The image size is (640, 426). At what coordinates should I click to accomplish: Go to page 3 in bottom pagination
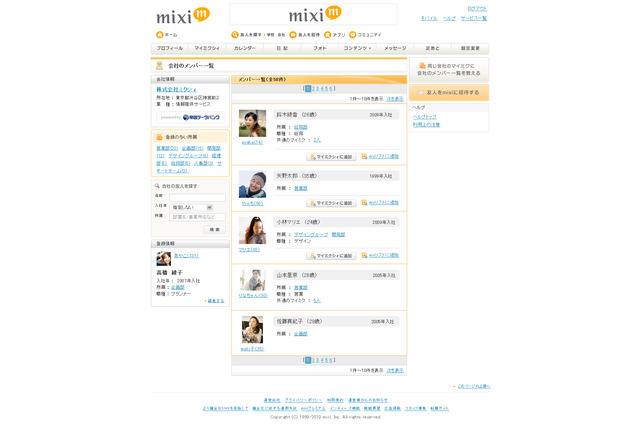[318, 360]
